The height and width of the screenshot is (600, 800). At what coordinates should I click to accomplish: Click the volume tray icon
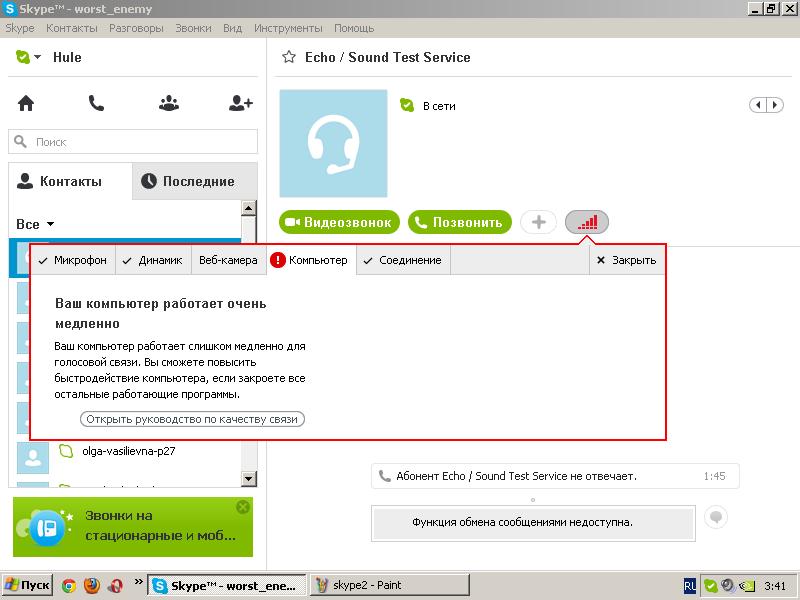(x=728, y=586)
